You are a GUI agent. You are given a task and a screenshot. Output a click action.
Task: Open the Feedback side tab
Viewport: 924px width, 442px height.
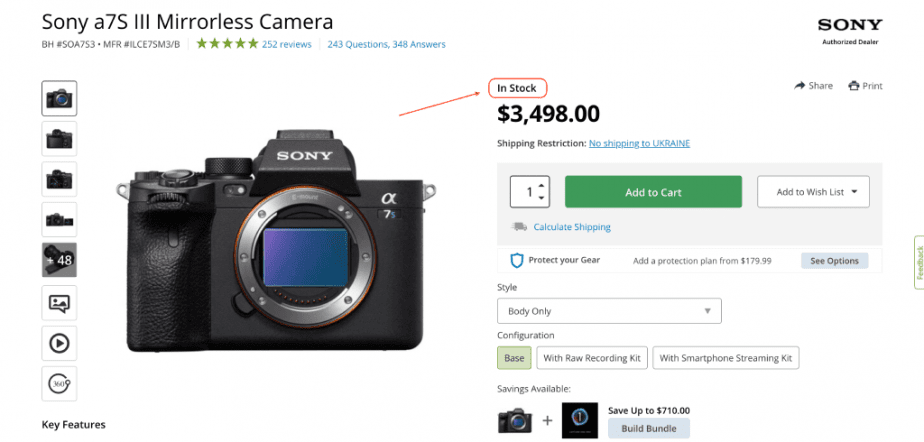click(919, 262)
